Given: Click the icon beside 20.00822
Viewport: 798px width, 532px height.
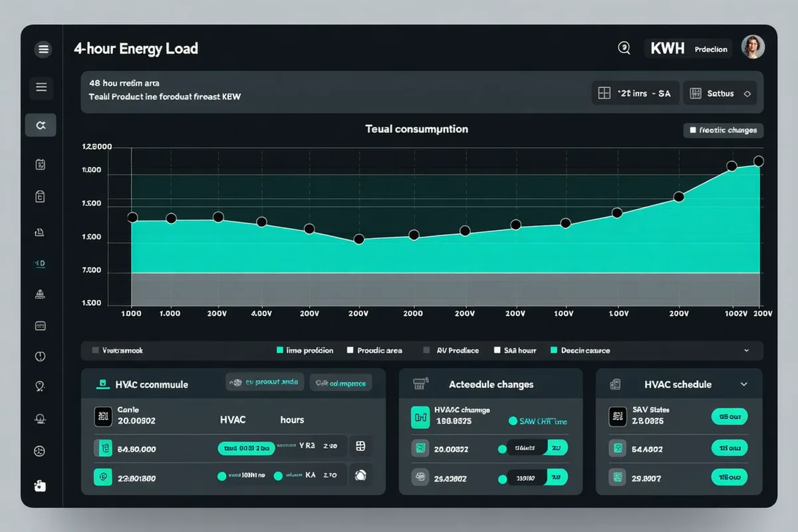Looking at the screenshot, I should coord(420,449).
